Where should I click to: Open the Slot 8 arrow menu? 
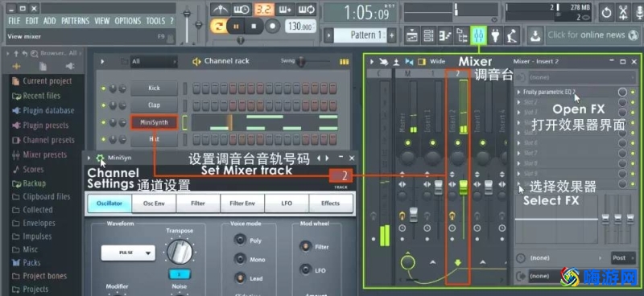tap(518, 163)
